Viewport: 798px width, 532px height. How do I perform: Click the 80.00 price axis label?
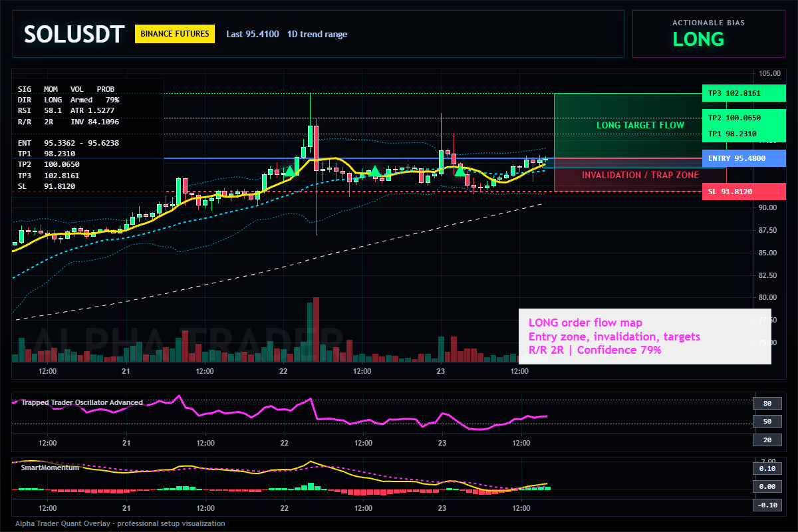click(769, 297)
